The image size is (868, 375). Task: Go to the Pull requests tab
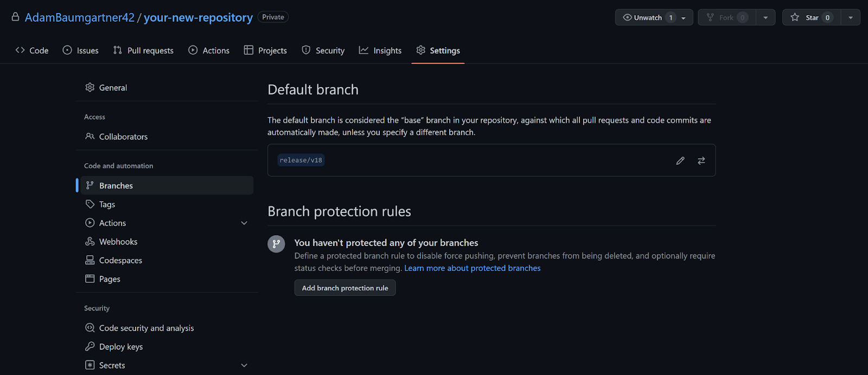click(x=143, y=50)
